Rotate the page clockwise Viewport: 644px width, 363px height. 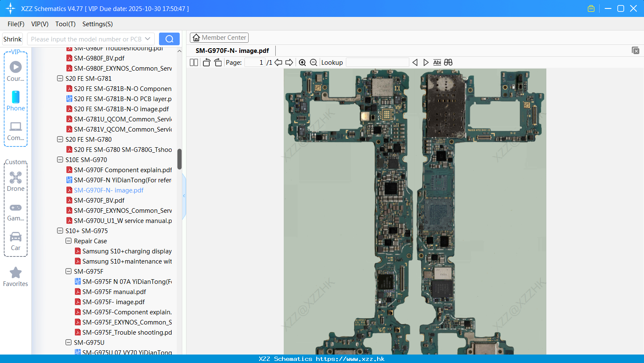pyautogui.click(x=218, y=62)
